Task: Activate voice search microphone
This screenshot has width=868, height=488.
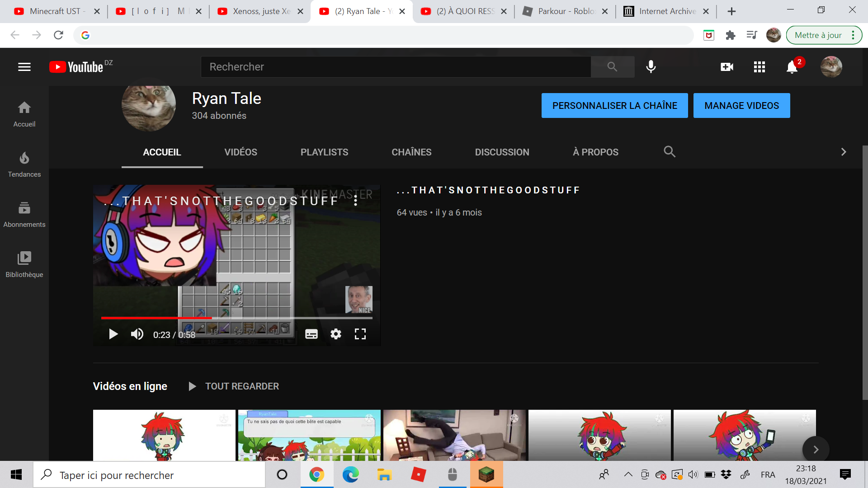Action: coord(651,67)
